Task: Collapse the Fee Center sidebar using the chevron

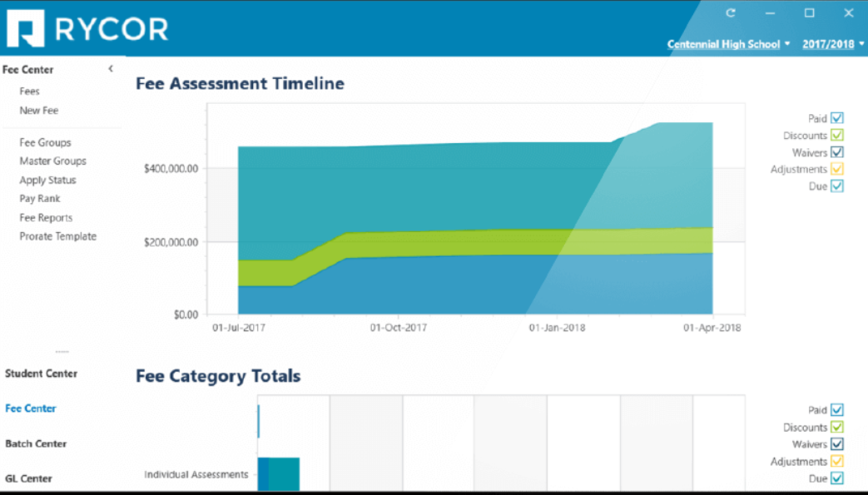Action: [111, 69]
